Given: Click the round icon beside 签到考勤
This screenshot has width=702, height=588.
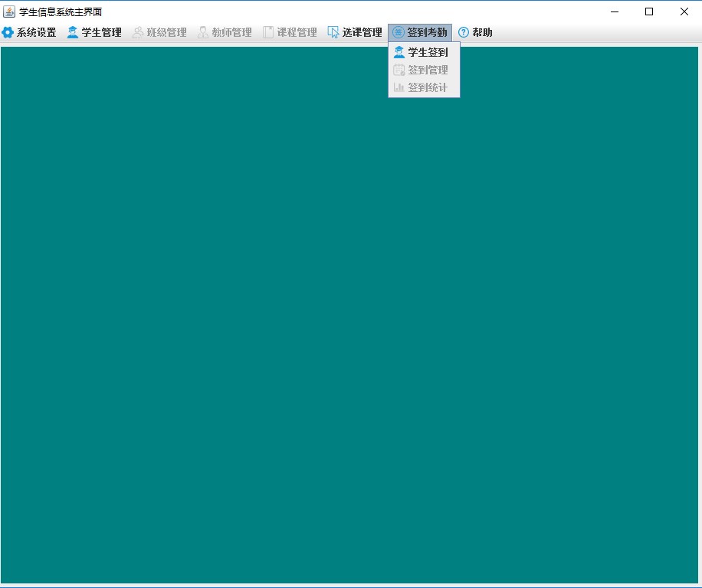Looking at the screenshot, I should pos(398,32).
